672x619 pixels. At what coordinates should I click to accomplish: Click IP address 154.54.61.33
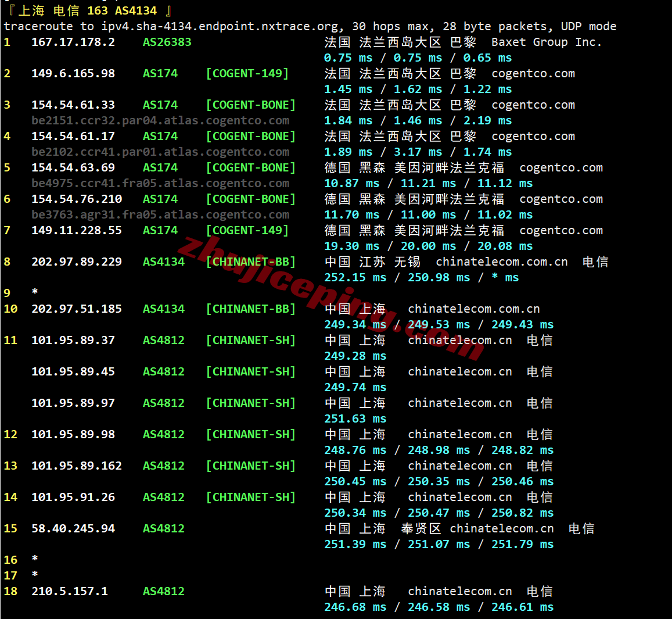click(x=73, y=105)
